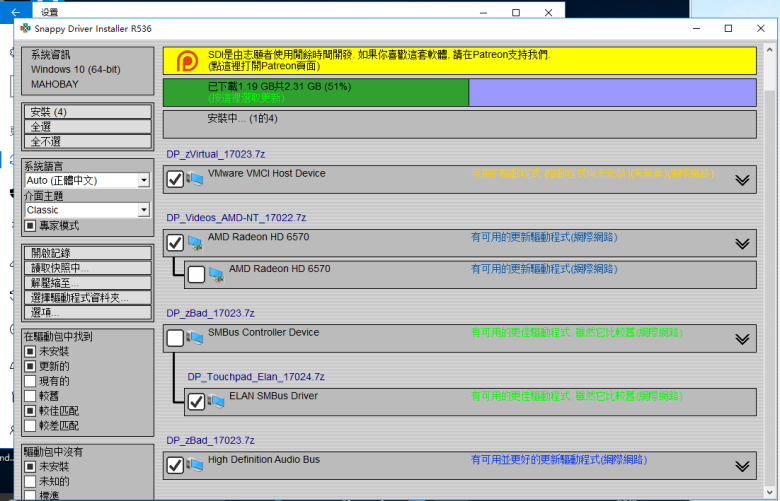The height and width of the screenshot is (501, 780).
Task: Toggle 更新的 filter checkbox under 在驅動包中找到
Action: click(30, 366)
